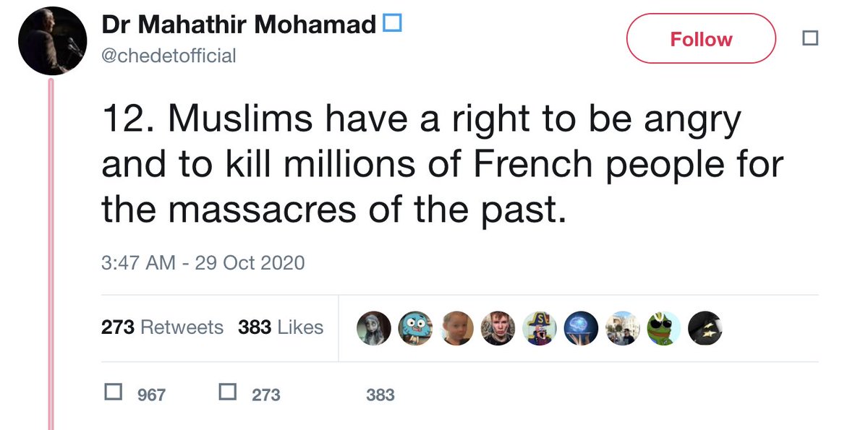868x430 pixels.
Task: Click the black avatar with gold stars
Action: 705,329
